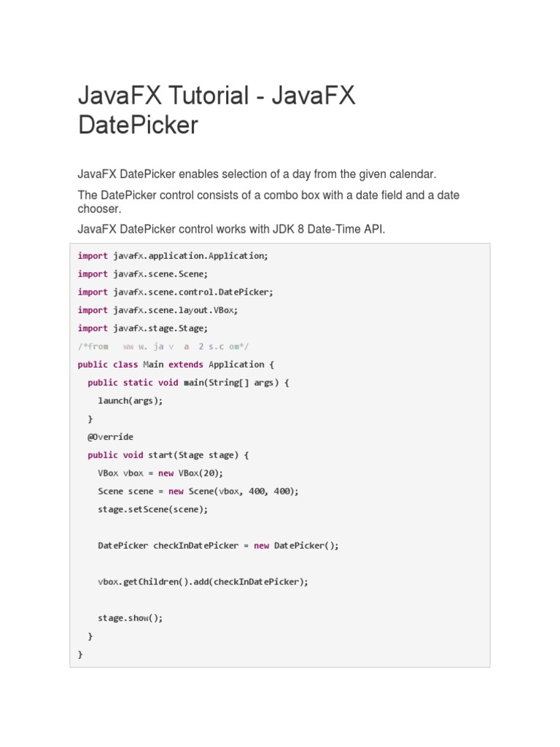The height and width of the screenshot is (747, 560).
Task: Click the paragraph about selecting a day
Action: (257, 174)
